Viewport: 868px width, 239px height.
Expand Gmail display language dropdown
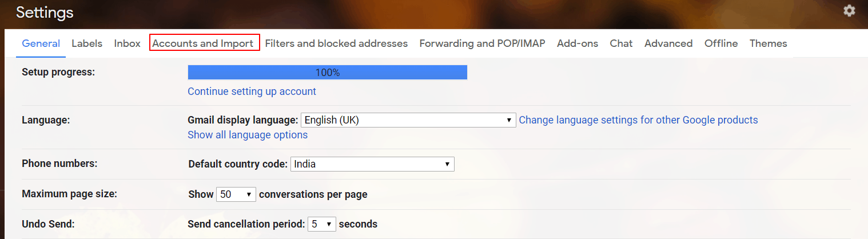[x=408, y=120]
